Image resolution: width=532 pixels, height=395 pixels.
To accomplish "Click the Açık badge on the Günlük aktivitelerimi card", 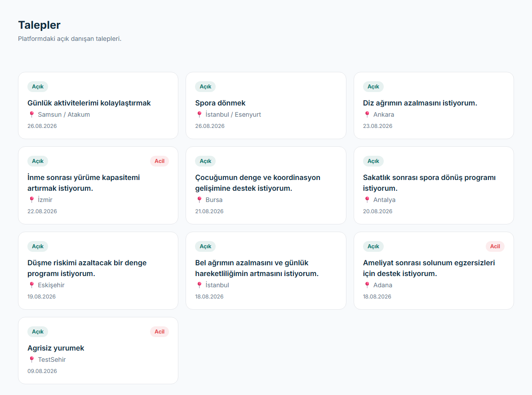I will pos(38,87).
